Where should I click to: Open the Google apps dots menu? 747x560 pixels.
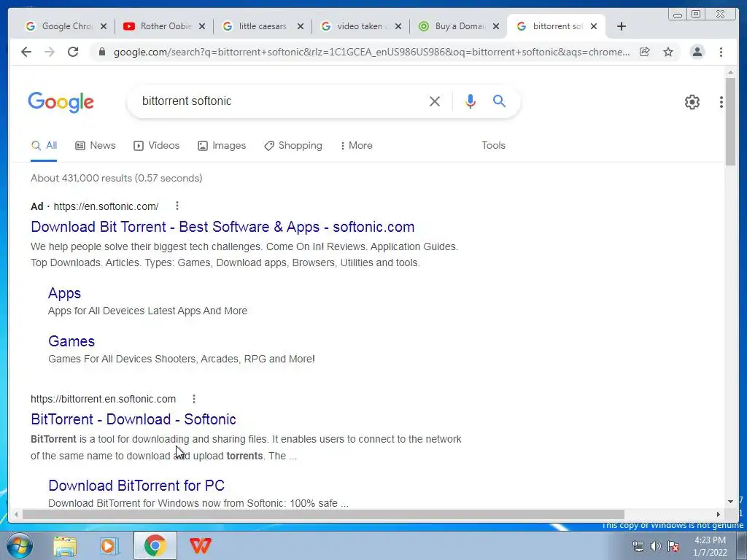[x=721, y=102]
